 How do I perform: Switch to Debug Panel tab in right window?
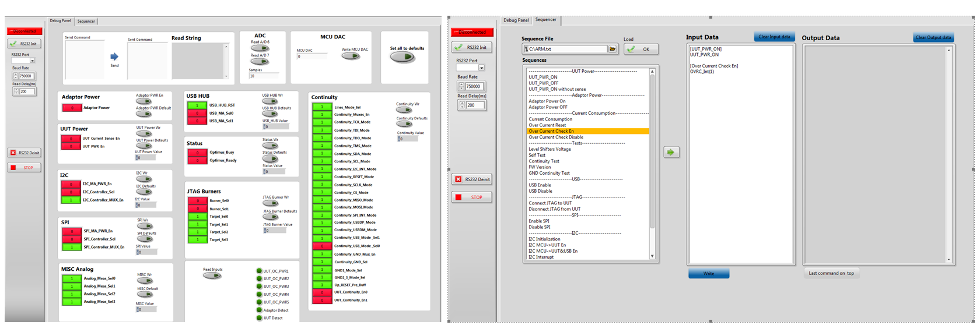516,20
